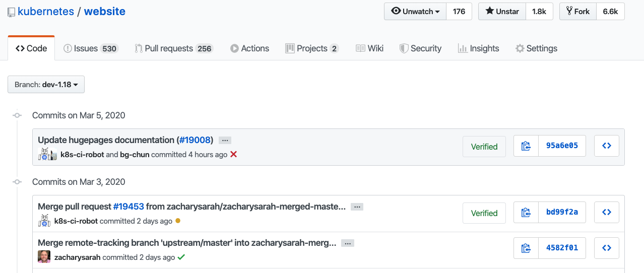This screenshot has height=273, width=644.
Task: Open the Insights tab
Action: pyautogui.click(x=478, y=48)
